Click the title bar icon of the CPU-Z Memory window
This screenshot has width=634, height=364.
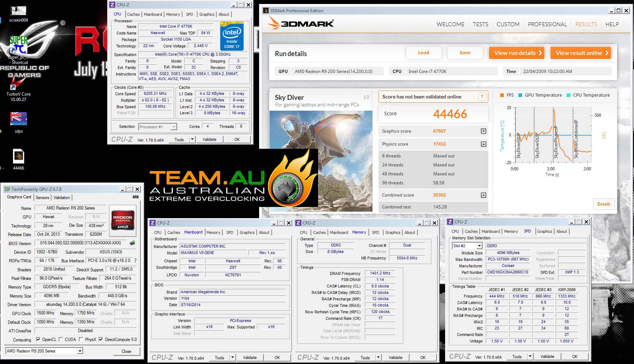tap(298, 223)
